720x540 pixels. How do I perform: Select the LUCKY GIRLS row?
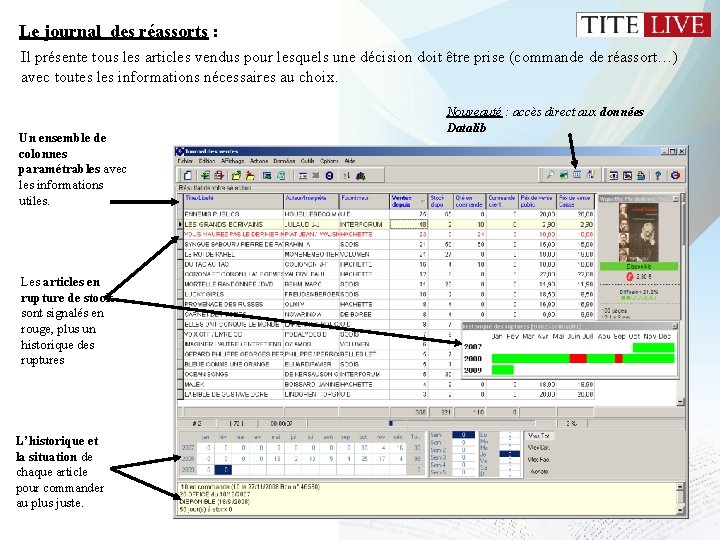[388, 294]
